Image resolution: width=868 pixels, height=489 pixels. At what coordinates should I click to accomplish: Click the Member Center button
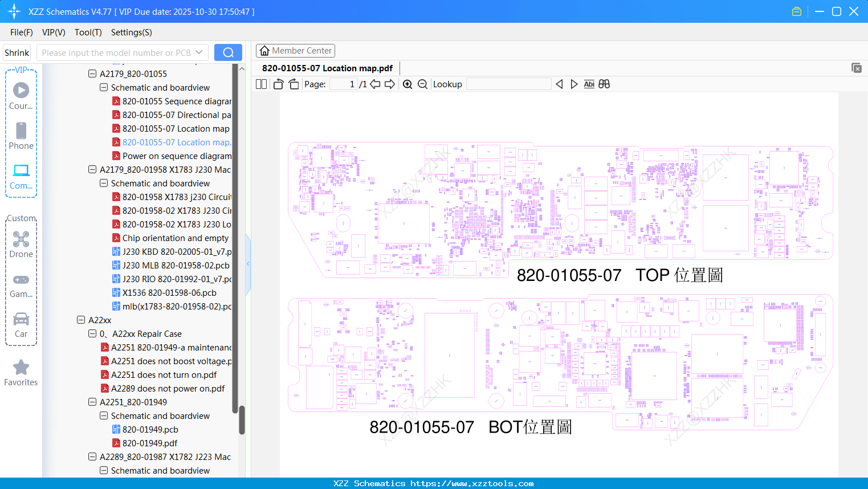295,51
